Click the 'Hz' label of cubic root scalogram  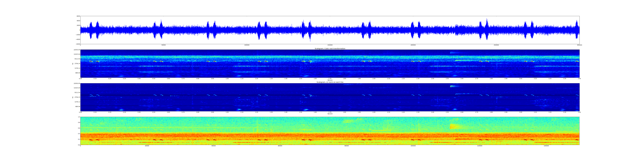(73, 64)
